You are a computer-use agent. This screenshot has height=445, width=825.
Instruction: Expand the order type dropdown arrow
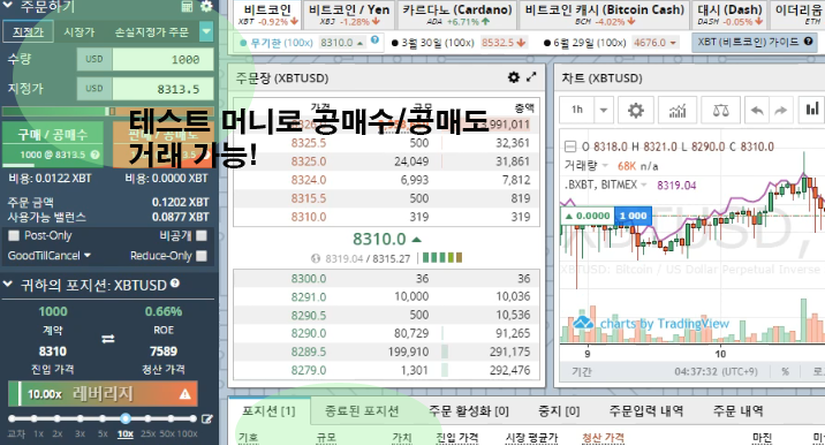tap(206, 32)
